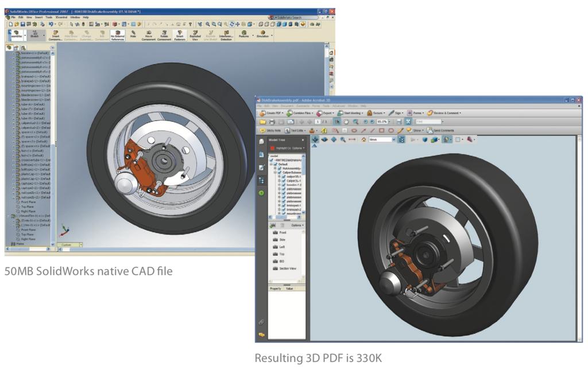Open the Forms dropdown in Acrobat
Viewport: 588px width, 374px height.
coord(416,113)
